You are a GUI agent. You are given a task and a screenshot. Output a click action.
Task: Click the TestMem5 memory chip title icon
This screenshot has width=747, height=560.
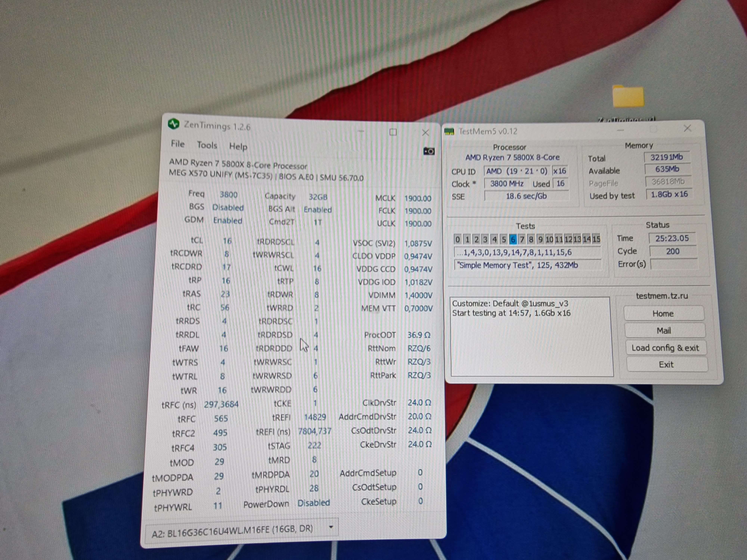tap(449, 131)
